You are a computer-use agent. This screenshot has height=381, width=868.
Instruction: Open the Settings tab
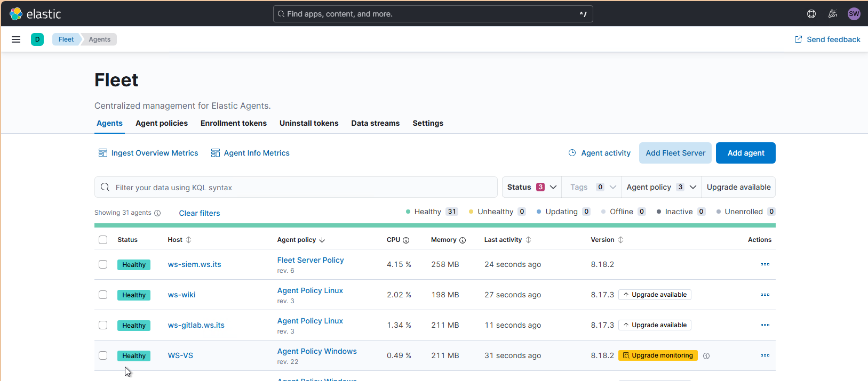[428, 123]
